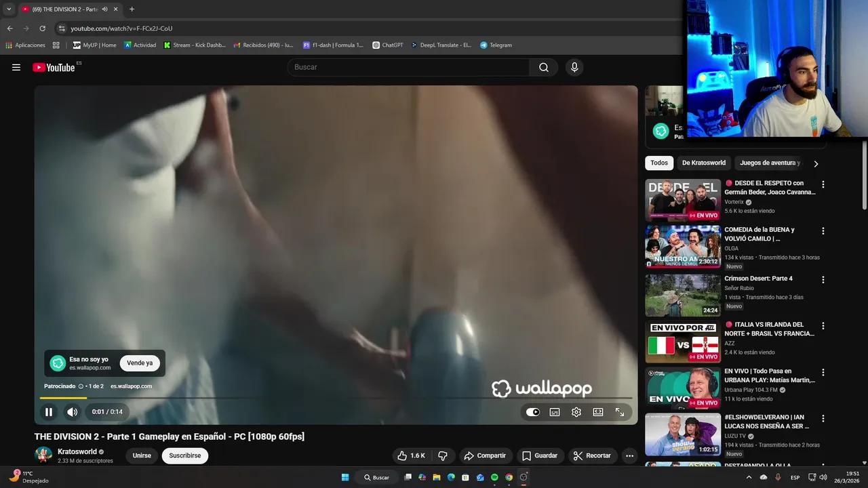
Task: Open options menu for COMEDIA de la BUENA video
Action: pos(823,231)
